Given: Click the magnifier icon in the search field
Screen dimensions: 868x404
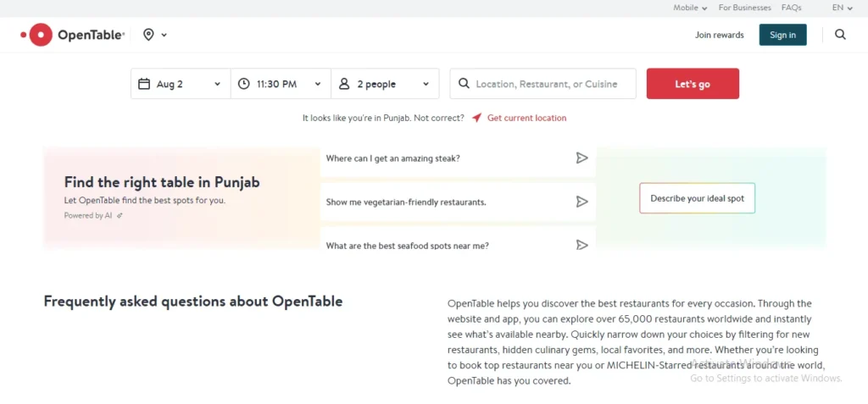Looking at the screenshot, I should coord(464,84).
